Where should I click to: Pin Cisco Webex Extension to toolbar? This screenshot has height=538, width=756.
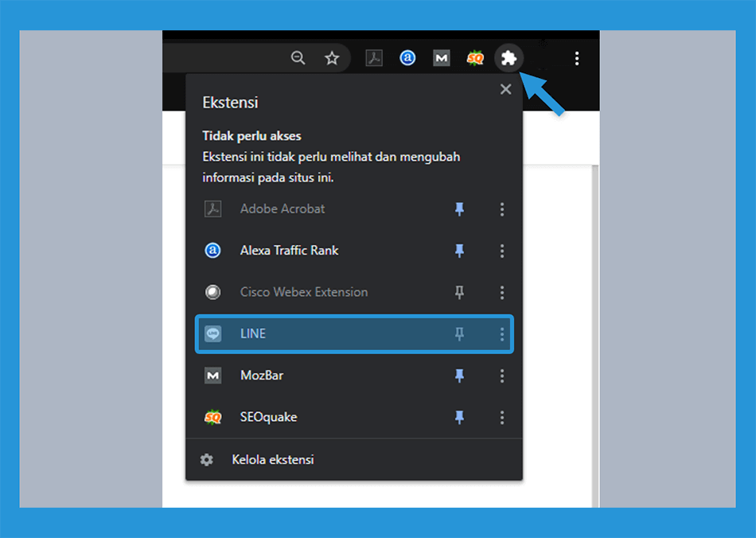459,292
